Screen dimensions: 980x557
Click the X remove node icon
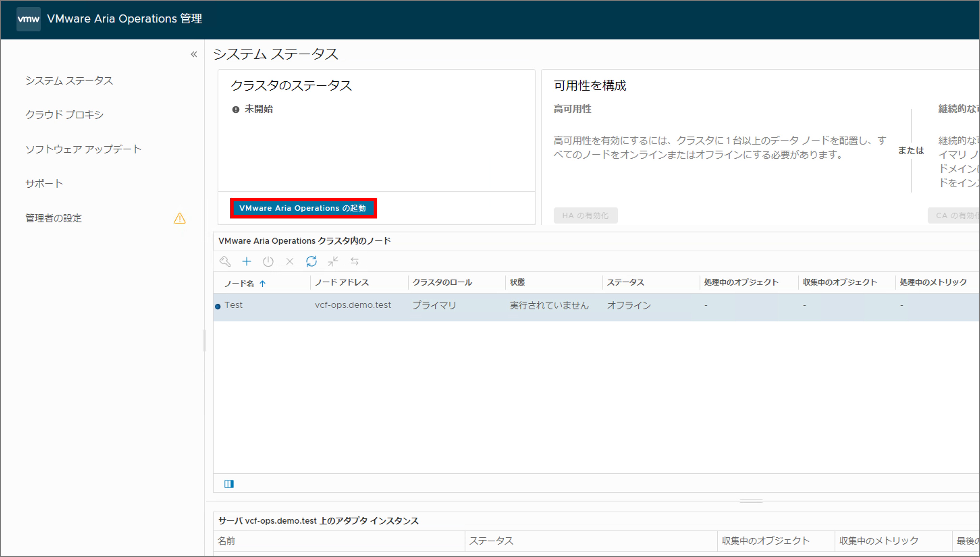click(x=290, y=261)
